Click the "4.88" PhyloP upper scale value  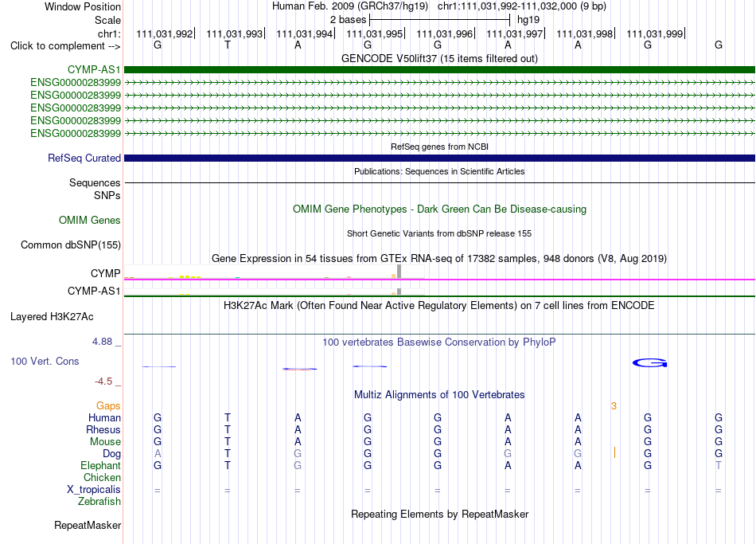tap(102, 342)
